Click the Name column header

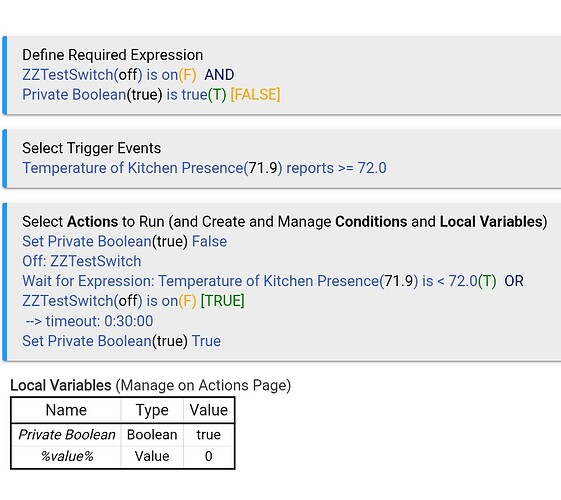coord(66,410)
